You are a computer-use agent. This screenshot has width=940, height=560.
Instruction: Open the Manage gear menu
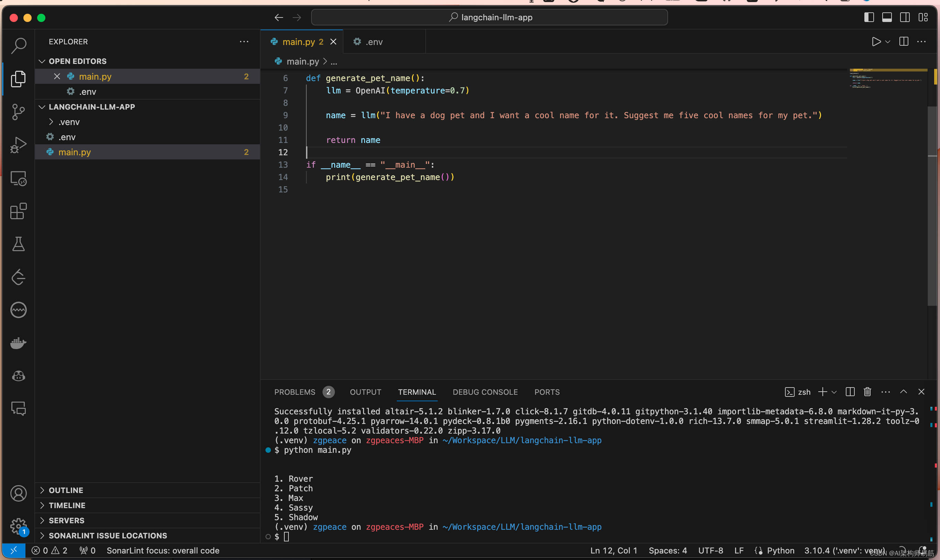[x=19, y=526]
